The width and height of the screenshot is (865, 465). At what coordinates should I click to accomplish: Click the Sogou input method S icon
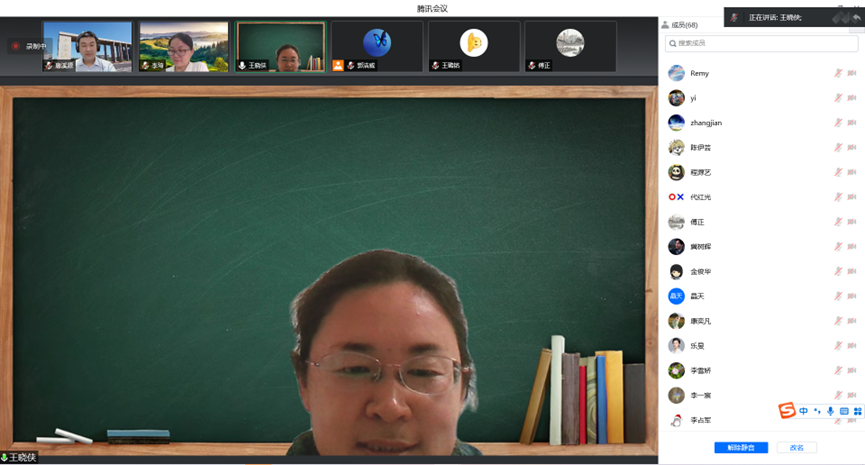(788, 411)
